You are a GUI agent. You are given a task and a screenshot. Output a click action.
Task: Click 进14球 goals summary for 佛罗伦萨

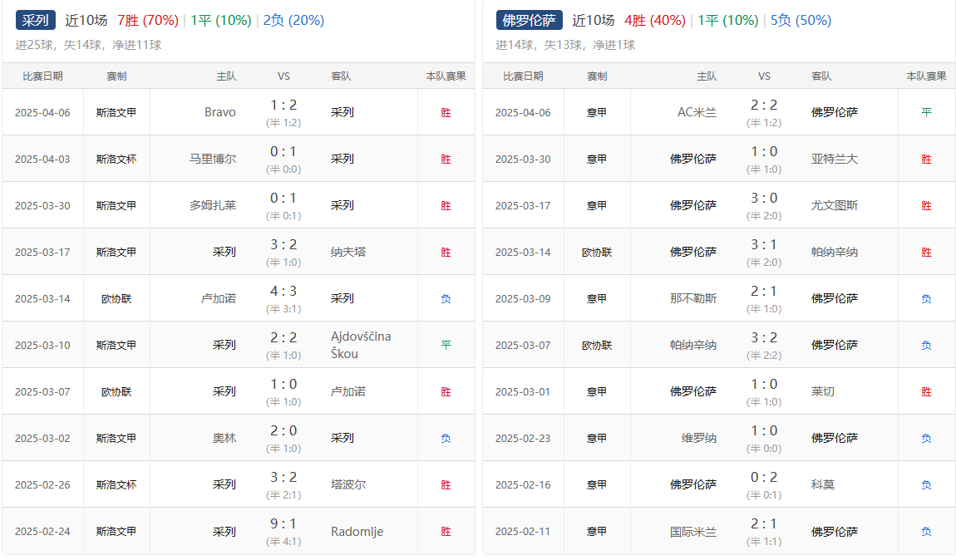[566, 45]
